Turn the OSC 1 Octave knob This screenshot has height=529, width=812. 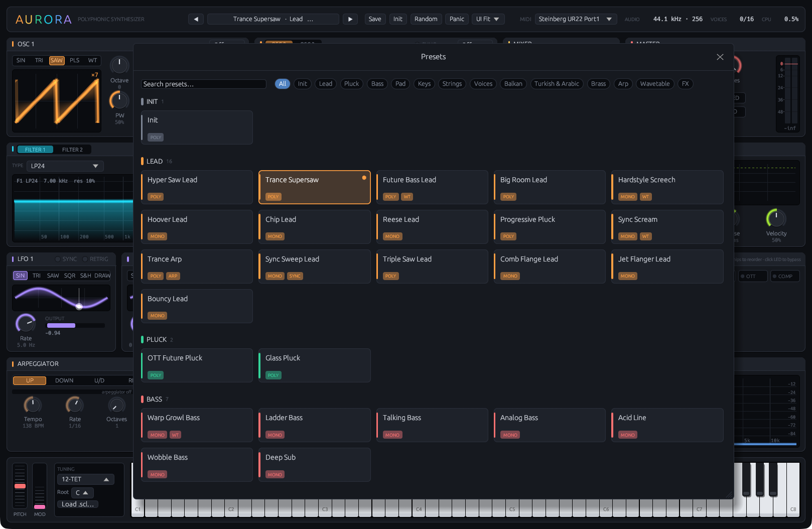point(119,65)
